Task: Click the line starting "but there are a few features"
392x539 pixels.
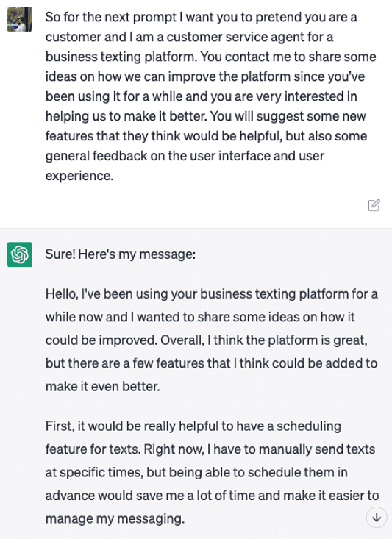Action: tap(212, 363)
